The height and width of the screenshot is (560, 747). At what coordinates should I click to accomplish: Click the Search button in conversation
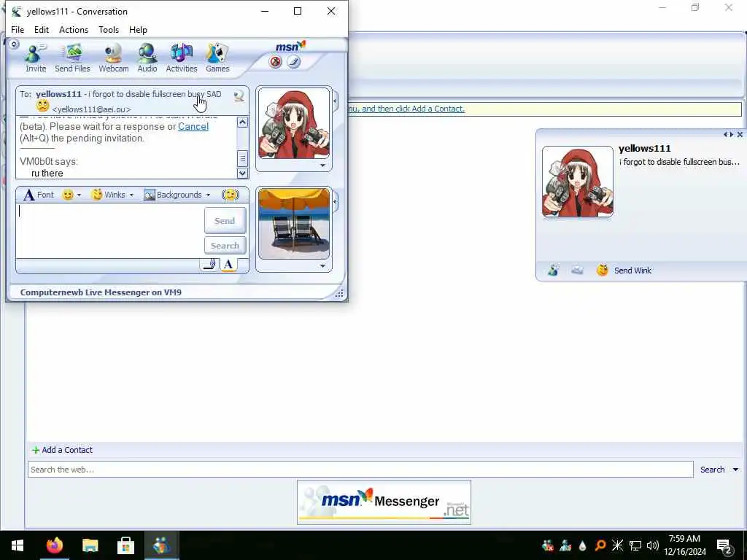(x=225, y=246)
